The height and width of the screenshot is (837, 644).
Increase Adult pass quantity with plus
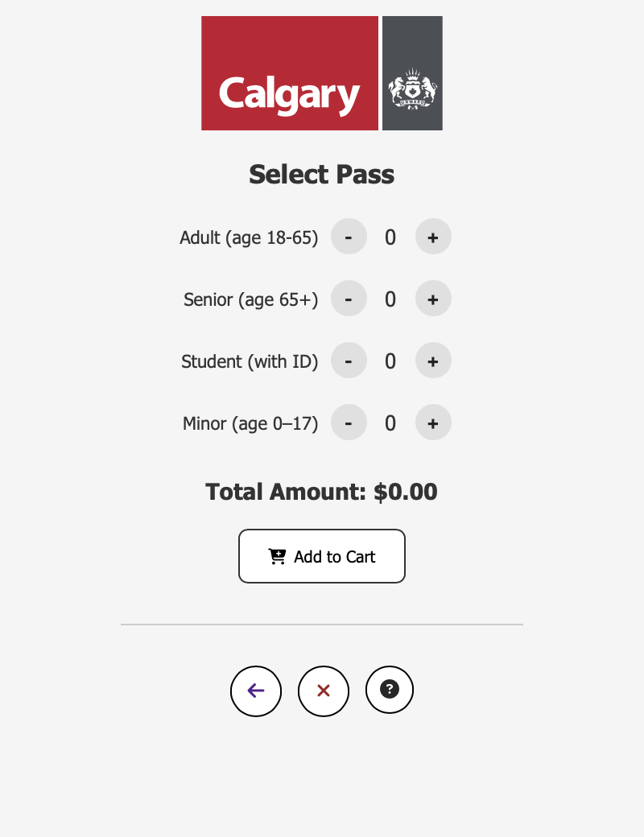[433, 237]
